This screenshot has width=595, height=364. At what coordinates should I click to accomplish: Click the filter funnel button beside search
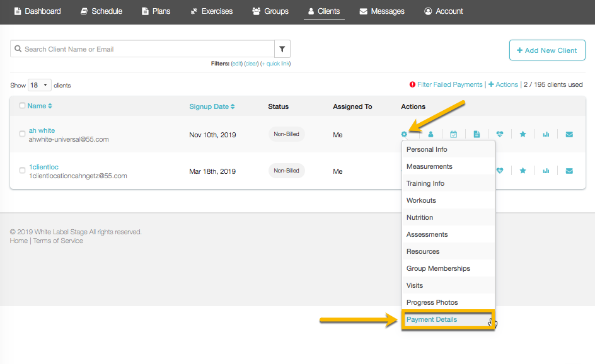coord(282,49)
